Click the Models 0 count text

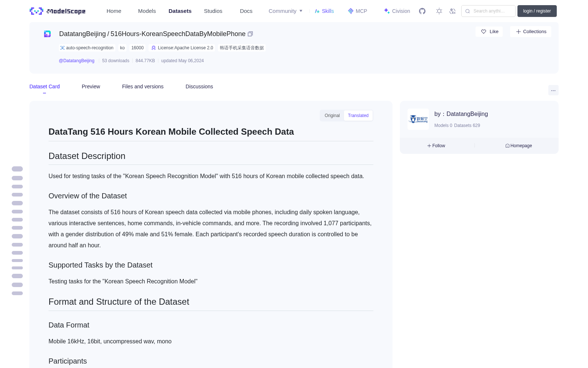click(x=443, y=125)
